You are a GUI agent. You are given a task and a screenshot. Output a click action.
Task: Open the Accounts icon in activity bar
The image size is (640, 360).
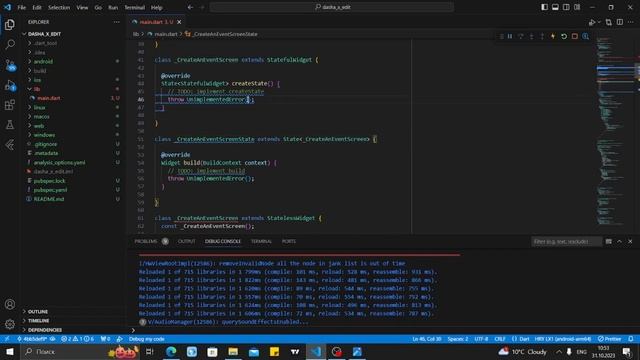tap(10, 304)
